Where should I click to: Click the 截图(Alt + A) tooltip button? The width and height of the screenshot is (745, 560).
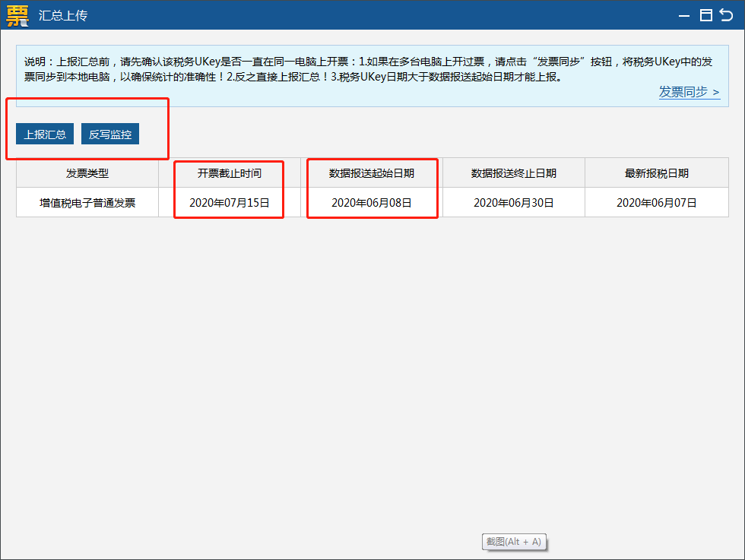[x=514, y=542]
